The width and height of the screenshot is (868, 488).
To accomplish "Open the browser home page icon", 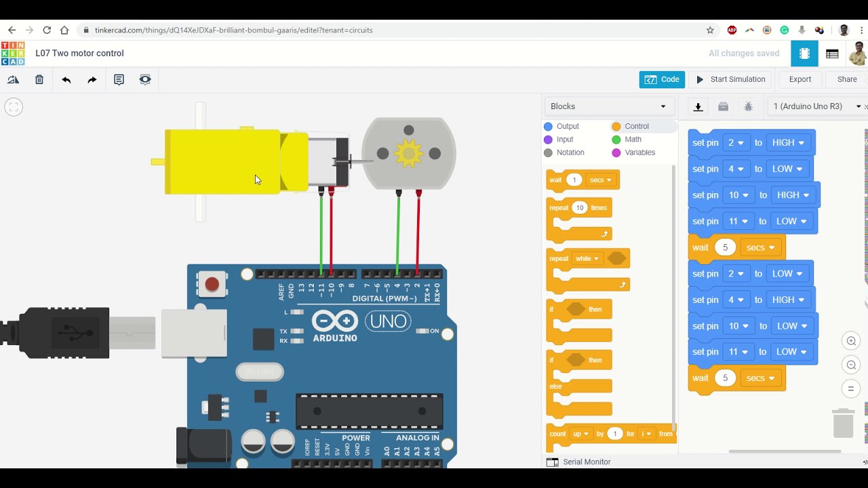I will [64, 30].
